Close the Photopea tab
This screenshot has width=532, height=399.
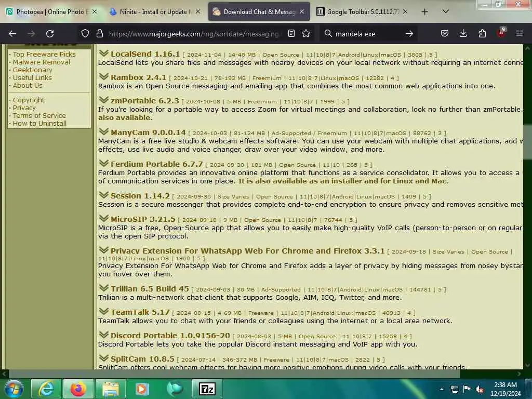point(95,12)
